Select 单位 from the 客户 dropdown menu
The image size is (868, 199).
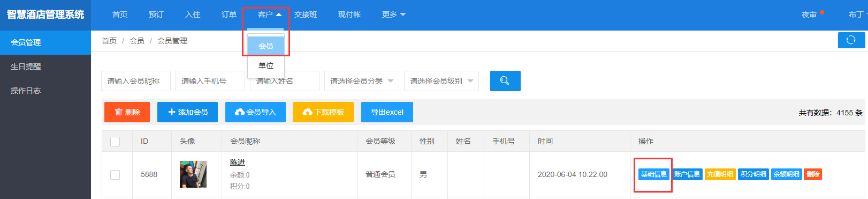pos(266,65)
